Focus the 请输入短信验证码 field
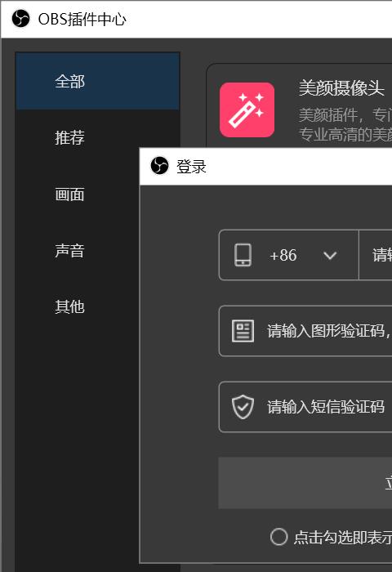This screenshot has width=392, height=572. pyautogui.click(x=305, y=407)
